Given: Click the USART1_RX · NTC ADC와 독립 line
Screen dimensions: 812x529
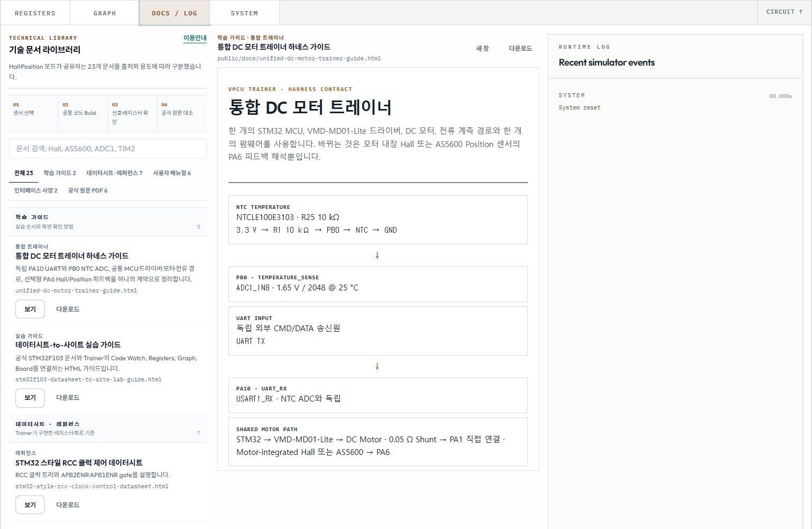Looking at the screenshot, I should click(x=289, y=398).
